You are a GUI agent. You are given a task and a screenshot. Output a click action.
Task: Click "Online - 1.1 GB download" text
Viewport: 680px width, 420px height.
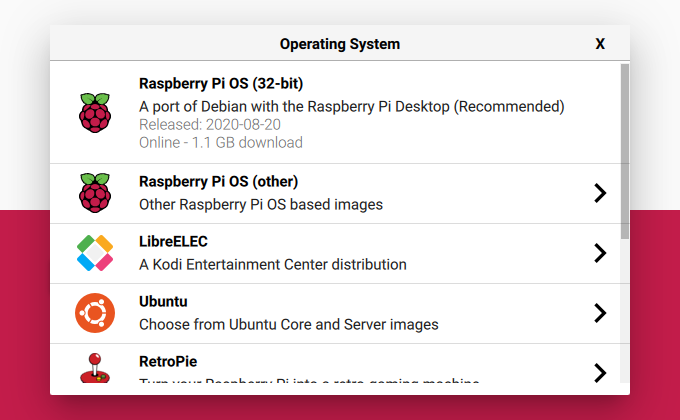click(221, 142)
